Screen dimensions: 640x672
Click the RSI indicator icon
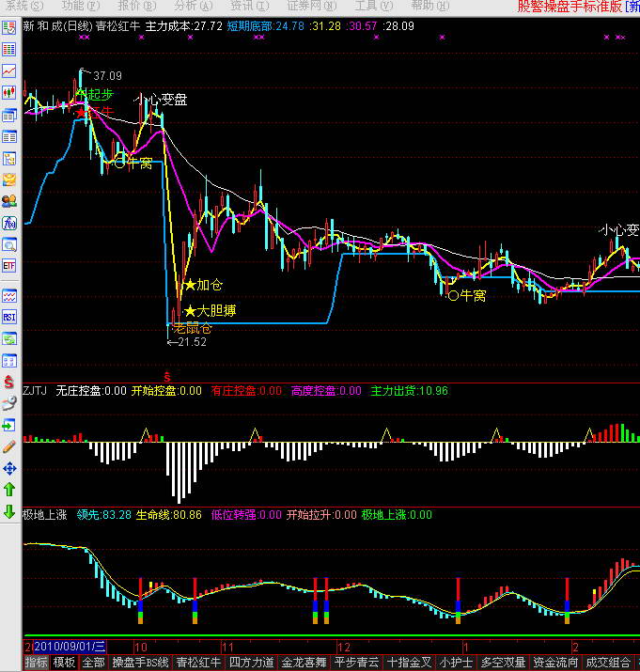(x=9, y=317)
